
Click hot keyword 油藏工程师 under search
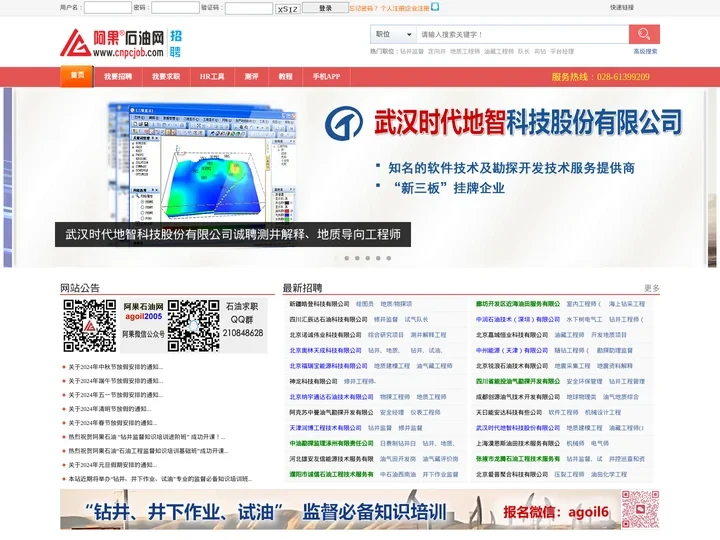click(499, 51)
